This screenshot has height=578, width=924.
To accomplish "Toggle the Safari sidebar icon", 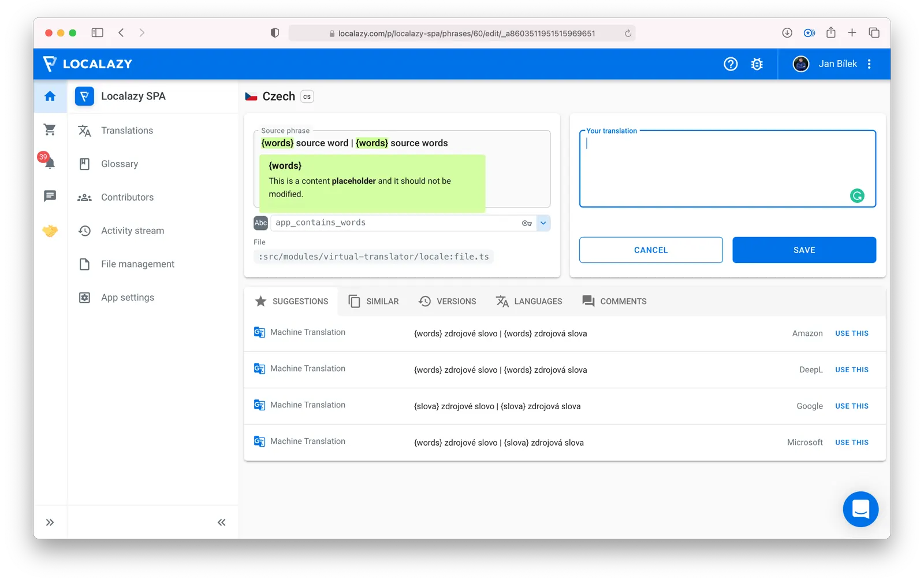I will point(98,33).
